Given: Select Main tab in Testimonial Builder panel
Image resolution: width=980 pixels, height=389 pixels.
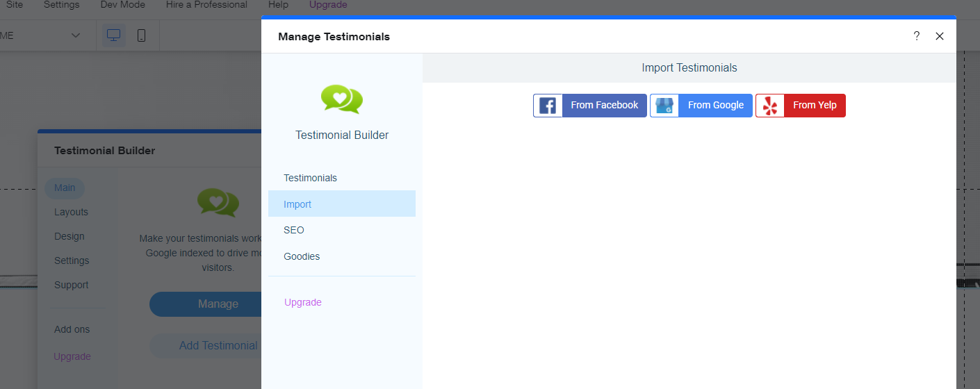Looking at the screenshot, I should pyautogui.click(x=65, y=188).
